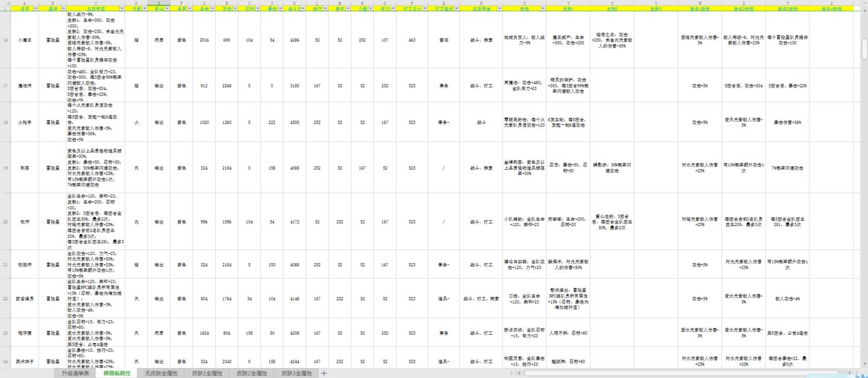The width and height of the screenshot is (868, 378).
Task: Open the filter dropdown in column K header
Action: (302, 9)
